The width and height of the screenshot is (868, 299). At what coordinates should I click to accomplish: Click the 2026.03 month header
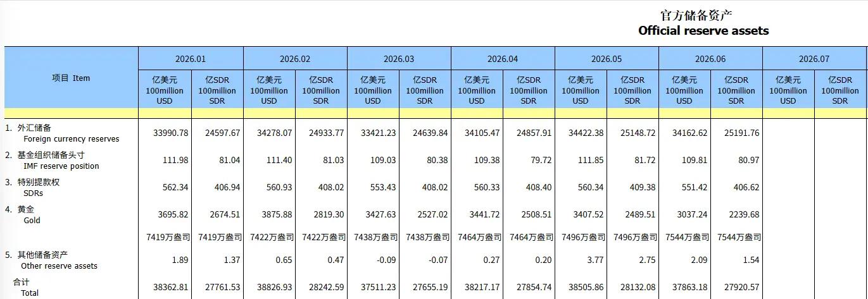pyautogui.click(x=399, y=59)
